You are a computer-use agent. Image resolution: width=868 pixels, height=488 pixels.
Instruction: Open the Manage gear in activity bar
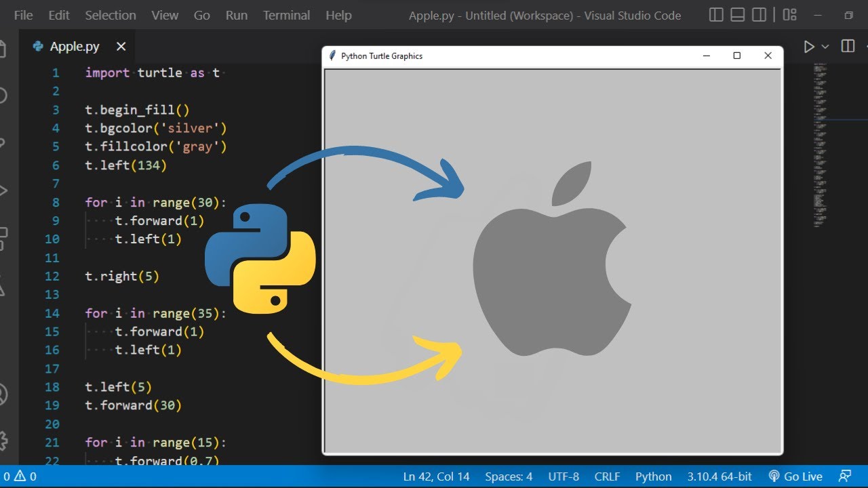pyautogui.click(x=3, y=440)
